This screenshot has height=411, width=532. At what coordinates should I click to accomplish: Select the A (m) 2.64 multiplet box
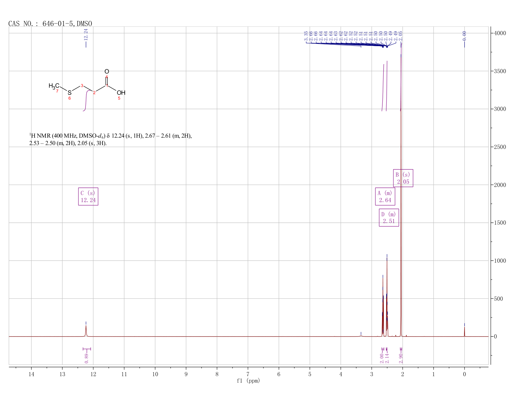click(385, 196)
